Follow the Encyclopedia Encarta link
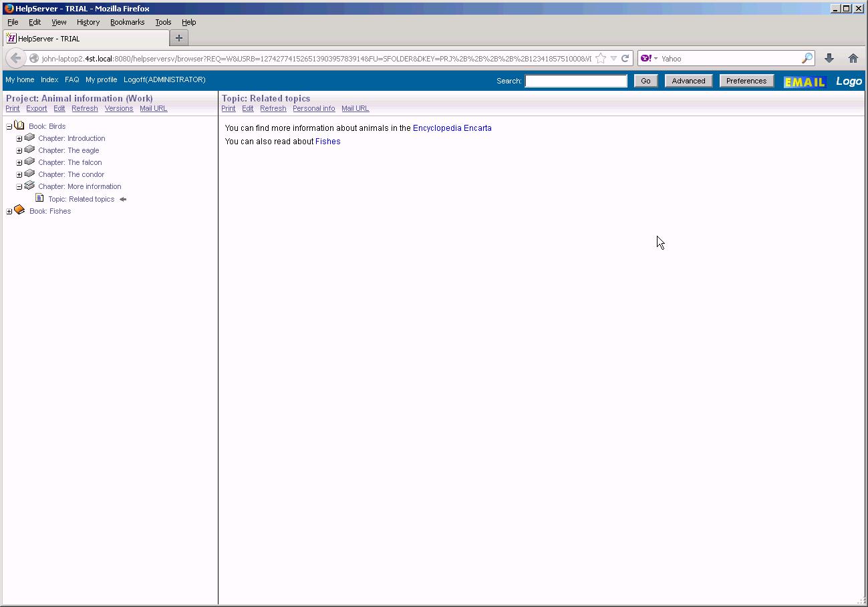This screenshot has height=607, width=868. coord(452,128)
